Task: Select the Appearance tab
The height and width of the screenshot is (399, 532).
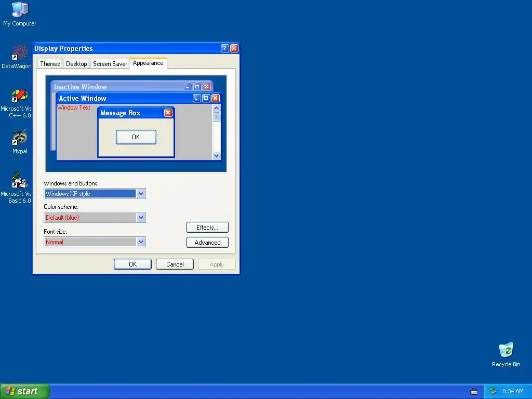Action: pyautogui.click(x=148, y=63)
